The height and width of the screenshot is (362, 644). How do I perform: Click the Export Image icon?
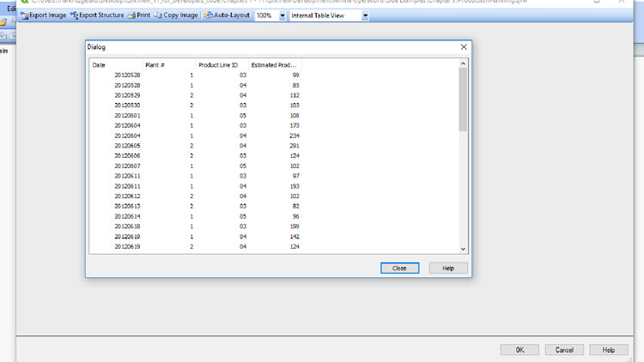[x=24, y=15]
